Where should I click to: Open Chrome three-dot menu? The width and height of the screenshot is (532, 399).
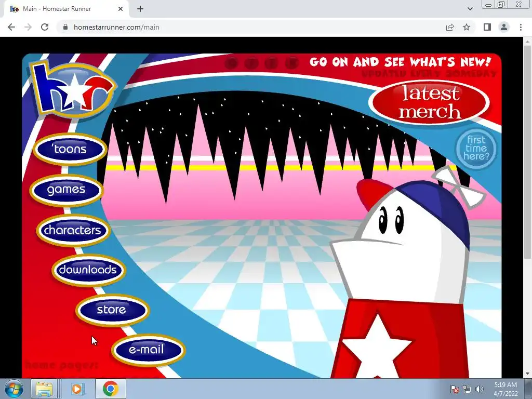(x=521, y=27)
